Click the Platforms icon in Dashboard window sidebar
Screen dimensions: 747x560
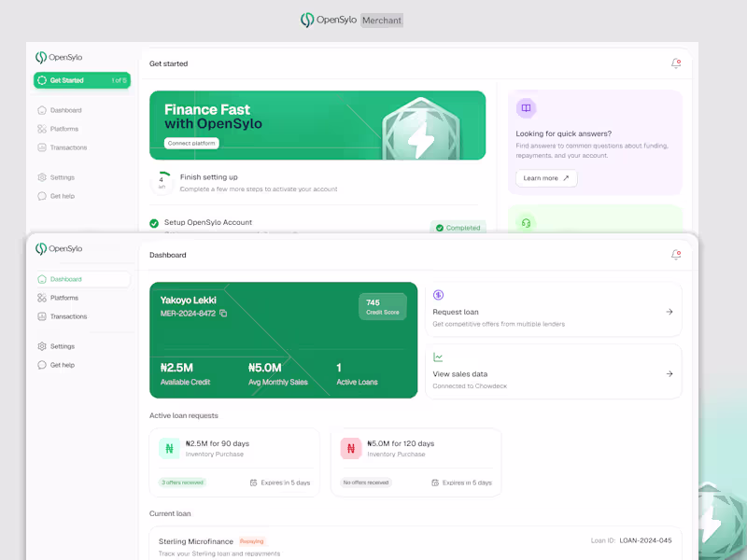[x=42, y=298]
